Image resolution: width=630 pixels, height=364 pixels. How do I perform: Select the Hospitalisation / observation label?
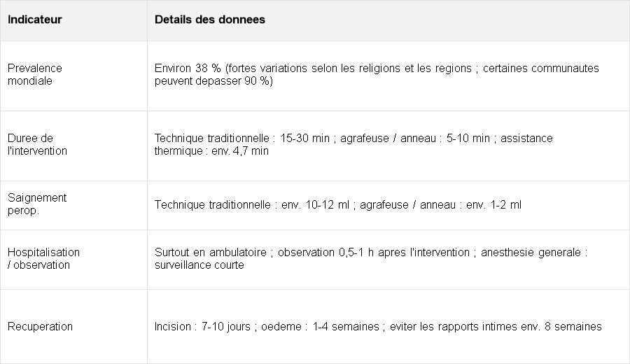tap(44, 259)
